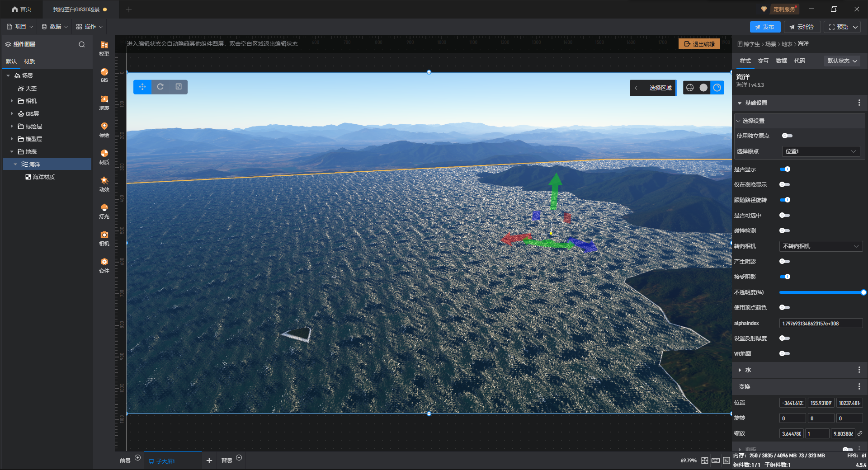Open the 地表 component icon in sidebar
The height and width of the screenshot is (470, 868).
[x=104, y=103]
